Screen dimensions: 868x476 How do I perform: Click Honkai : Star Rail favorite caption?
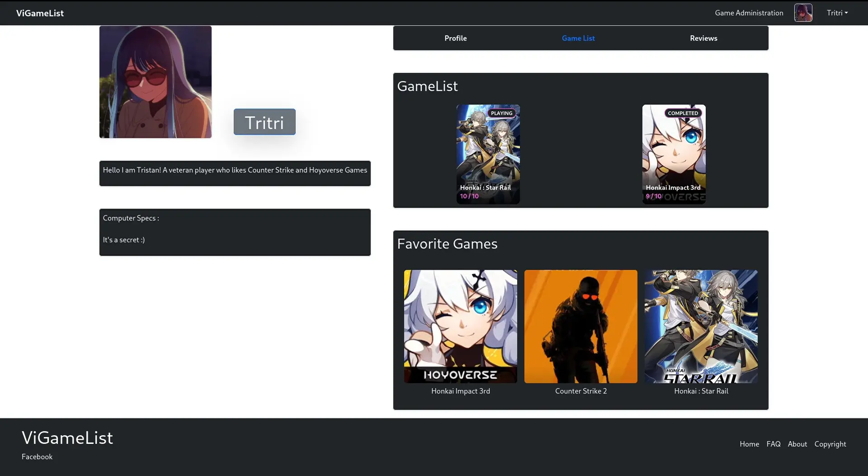click(701, 391)
